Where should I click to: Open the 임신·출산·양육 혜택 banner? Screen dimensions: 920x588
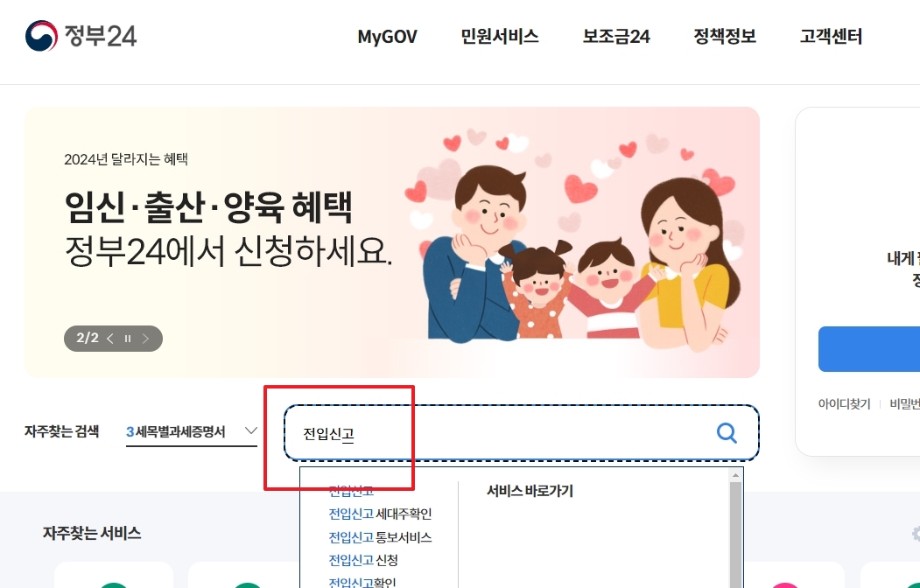point(392,242)
